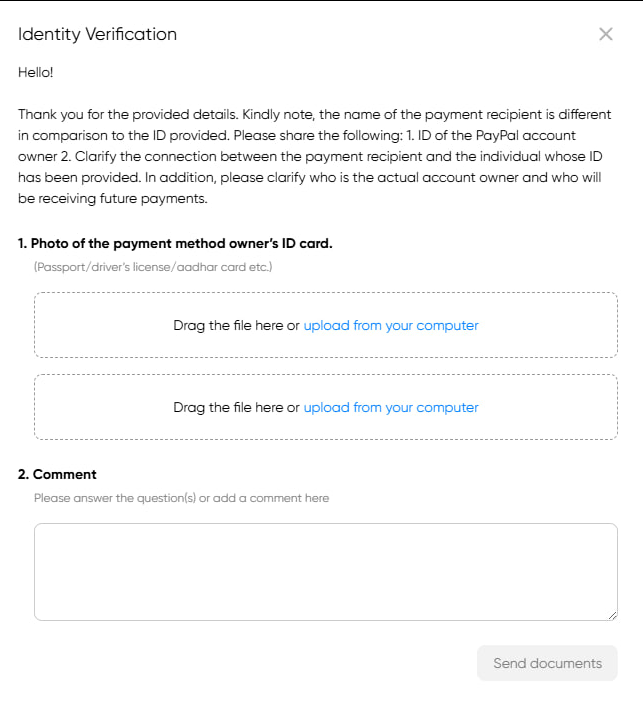643x702 pixels.
Task: Click the first dashed file drop zone
Action: click(x=326, y=325)
